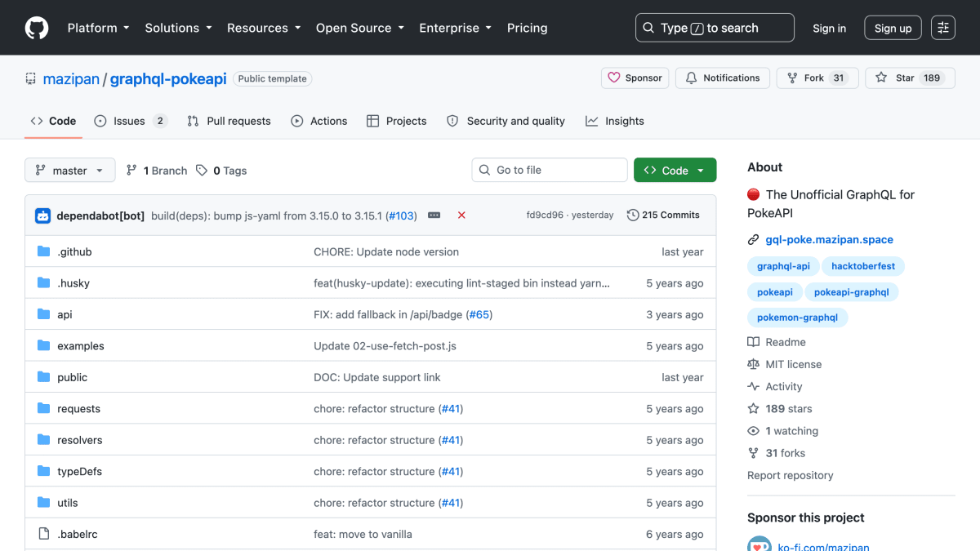The width and height of the screenshot is (980, 551).
Task: Expand the Solutions menu
Action: point(178,28)
